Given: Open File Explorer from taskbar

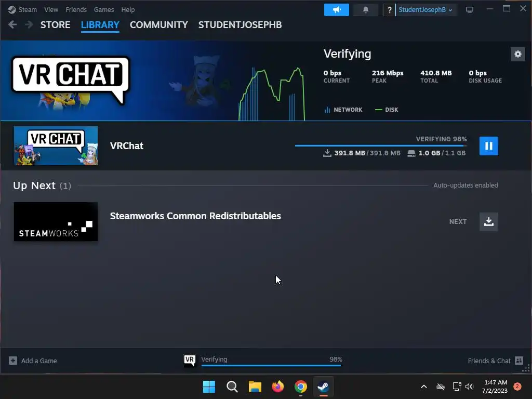Looking at the screenshot, I should (255, 387).
